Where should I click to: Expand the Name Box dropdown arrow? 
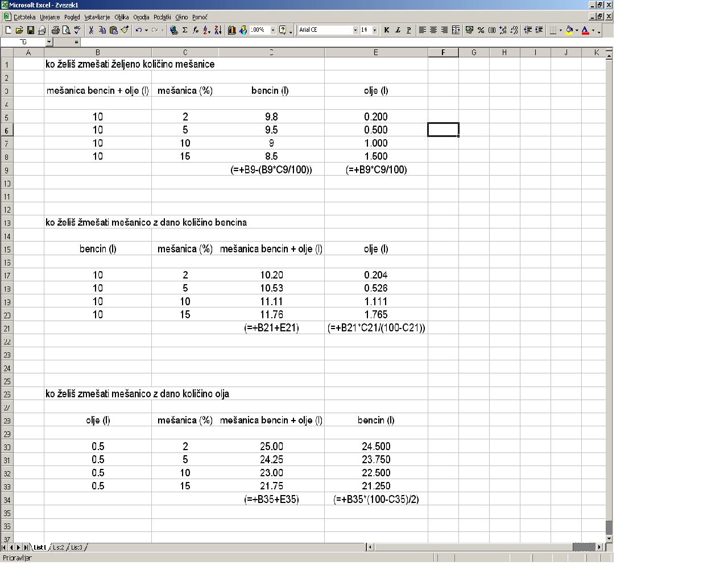[x=49, y=42]
